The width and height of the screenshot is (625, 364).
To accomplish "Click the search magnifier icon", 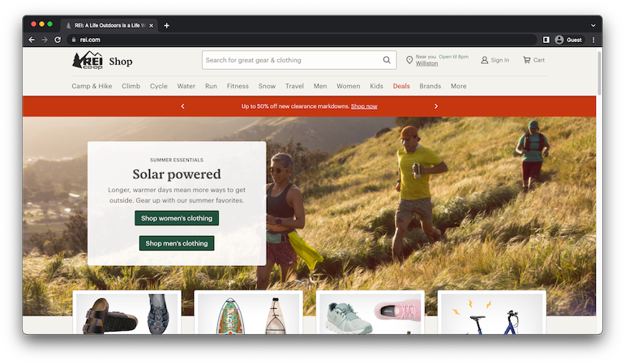I will 387,60.
